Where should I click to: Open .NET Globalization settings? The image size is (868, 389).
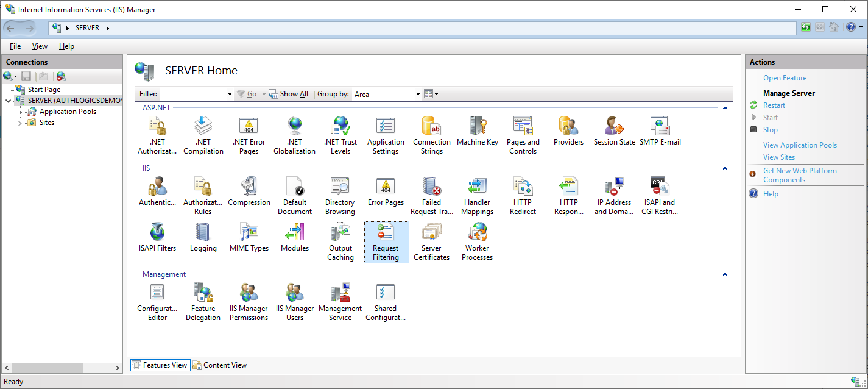pyautogui.click(x=294, y=135)
